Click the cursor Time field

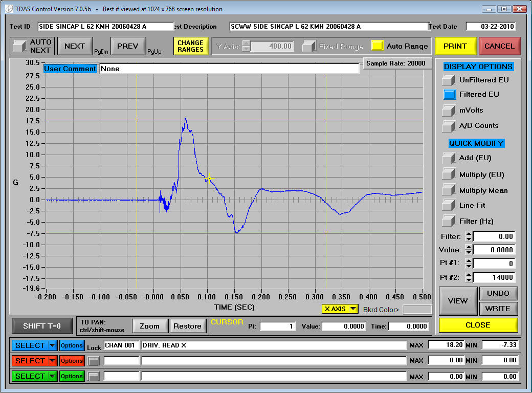pos(409,326)
